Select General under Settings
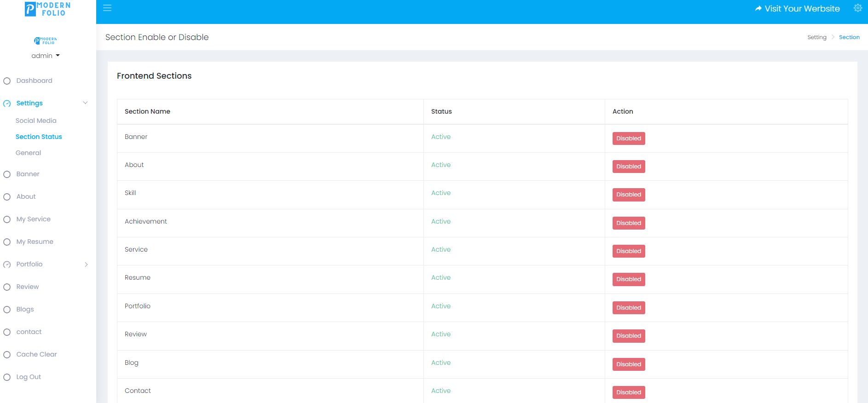868x403 pixels. 28,153
